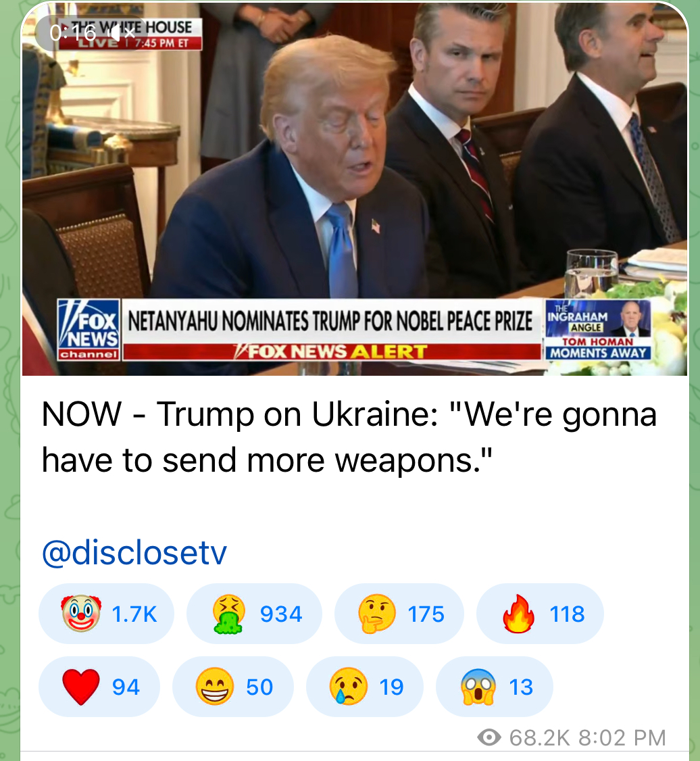Click the 68.2K views counter
The height and width of the screenshot is (761, 700).
539,738
